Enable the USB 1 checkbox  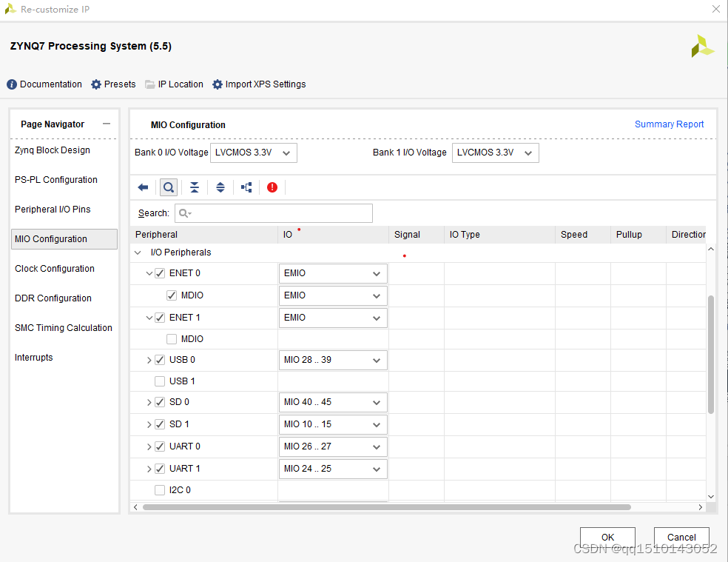[x=160, y=381]
